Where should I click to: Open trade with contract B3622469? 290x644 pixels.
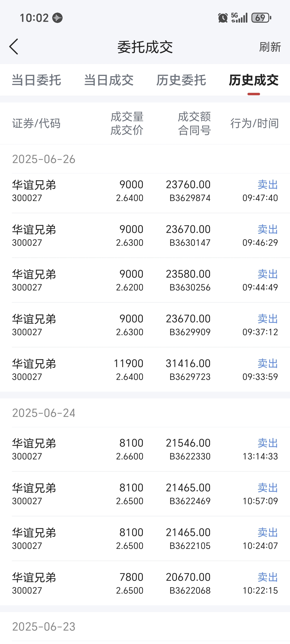point(145,494)
